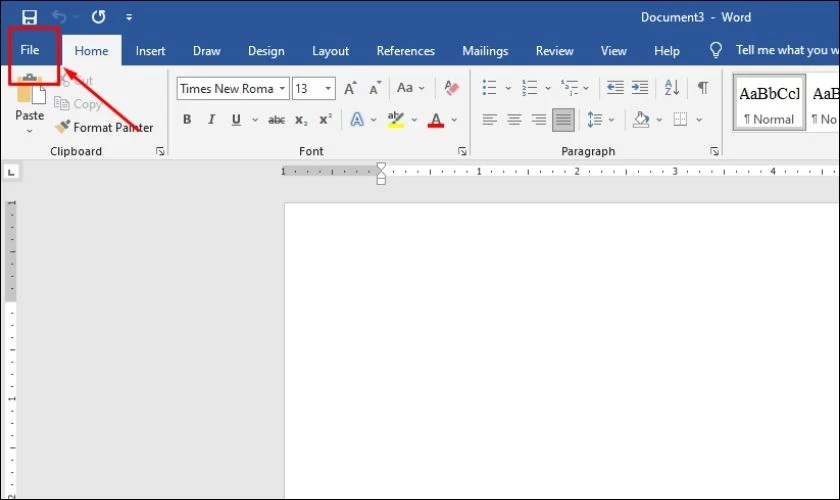Open the View tab
The width and height of the screenshot is (840, 500).
point(613,51)
